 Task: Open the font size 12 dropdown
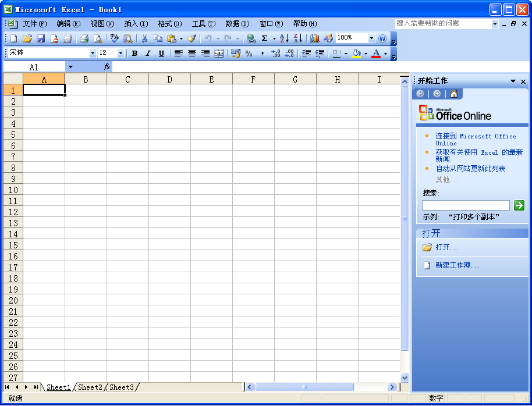click(x=120, y=54)
